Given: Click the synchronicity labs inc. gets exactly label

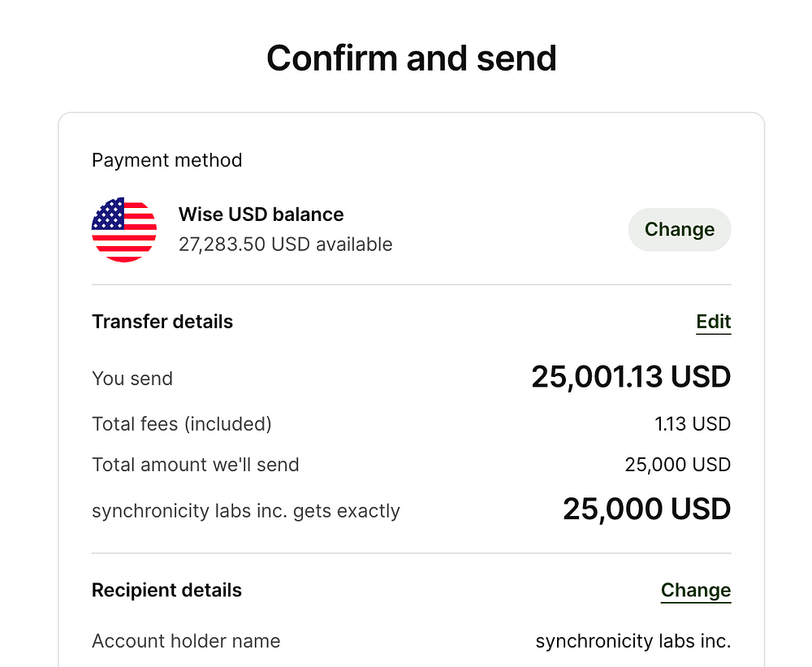Looking at the screenshot, I should click(x=245, y=511).
